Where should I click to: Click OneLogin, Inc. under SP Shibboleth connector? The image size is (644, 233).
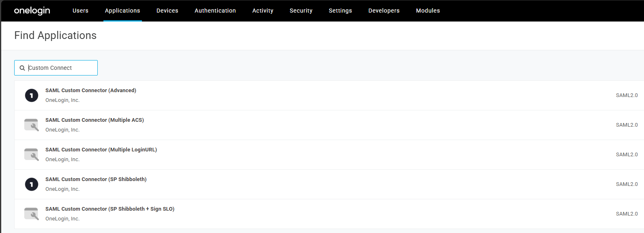pos(62,189)
